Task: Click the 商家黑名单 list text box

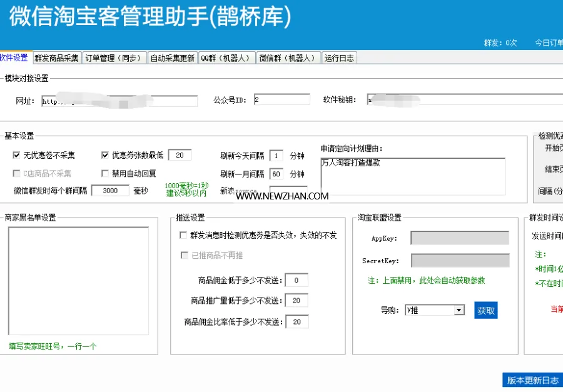Action: (x=79, y=281)
